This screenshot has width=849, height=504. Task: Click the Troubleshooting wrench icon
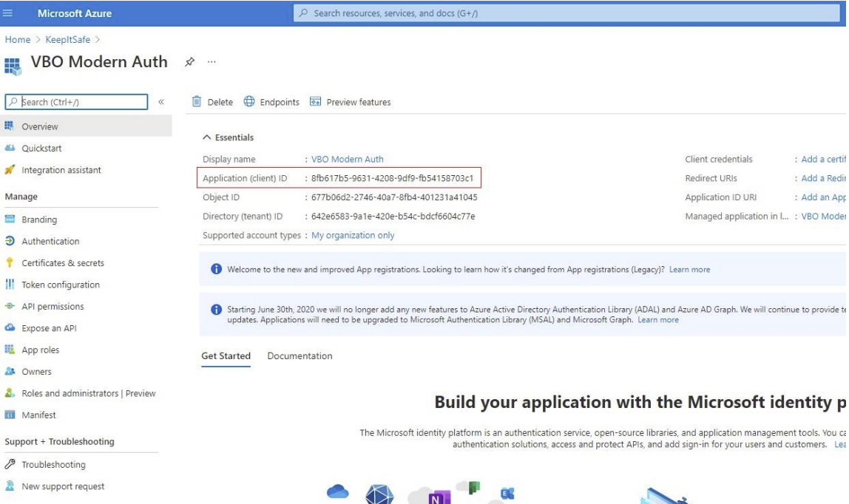[x=10, y=463]
